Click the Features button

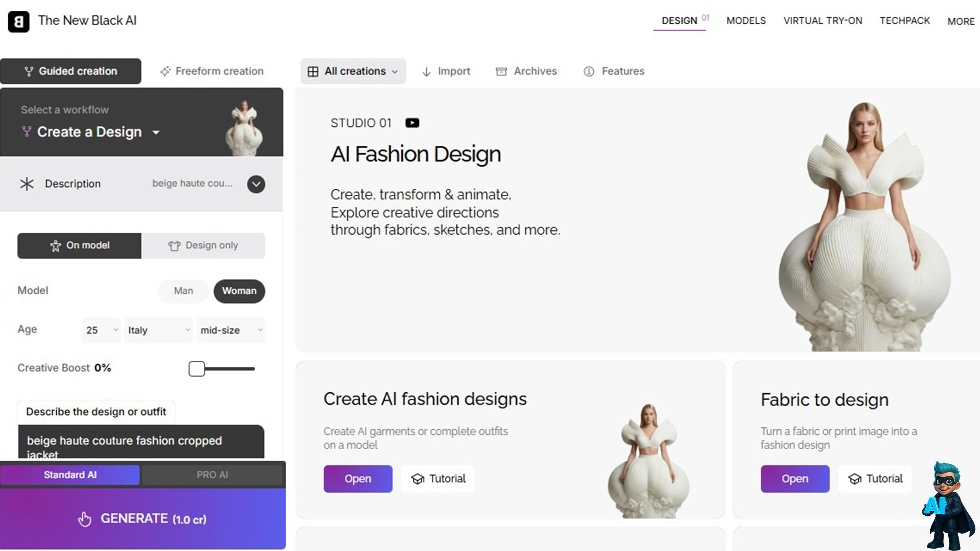(614, 71)
